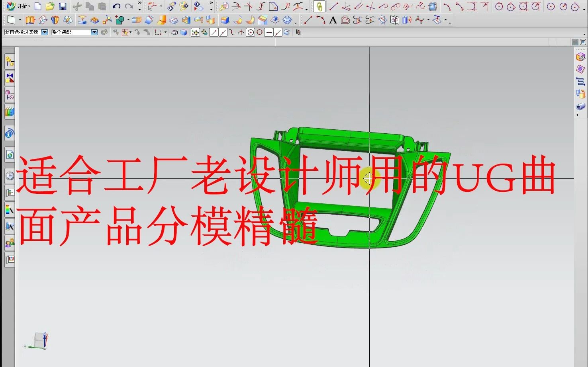Undo the last operation
The height and width of the screenshot is (367, 588).
click(116, 6)
